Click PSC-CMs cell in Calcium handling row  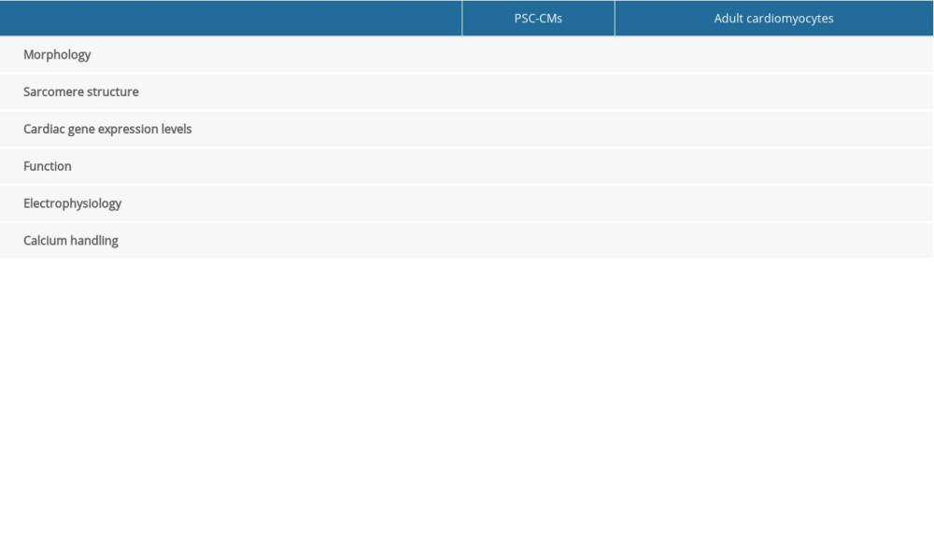(538, 241)
